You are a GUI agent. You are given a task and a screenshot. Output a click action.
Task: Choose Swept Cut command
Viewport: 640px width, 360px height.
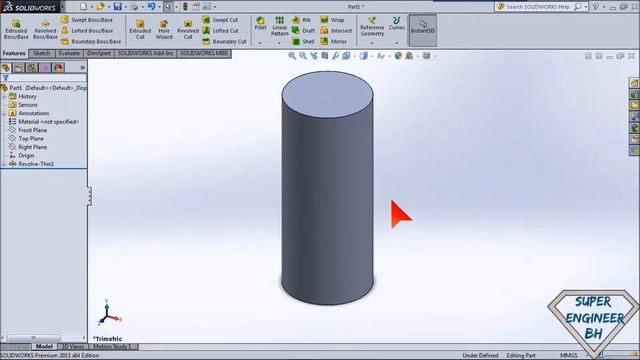point(220,20)
